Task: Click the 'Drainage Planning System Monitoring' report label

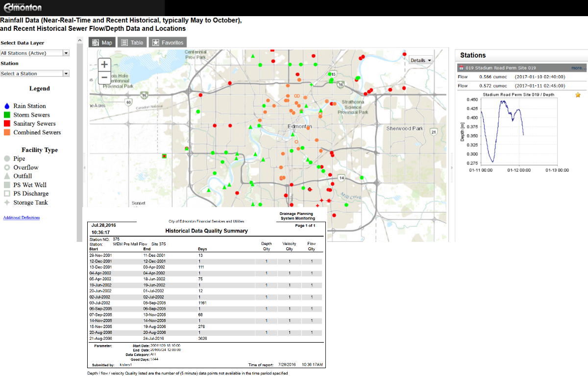Action: [x=297, y=216]
